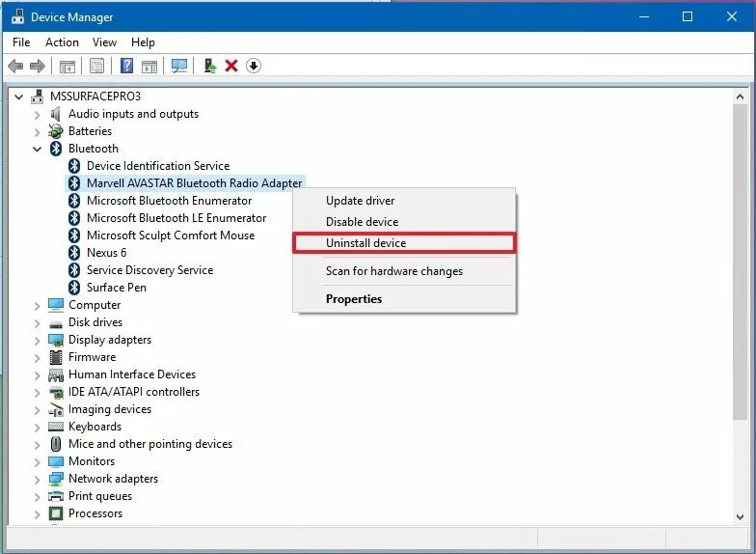Image resolution: width=756 pixels, height=554 pixels.
Task: Click the blue Help question-mark icon
Action: tap(127, 66)
